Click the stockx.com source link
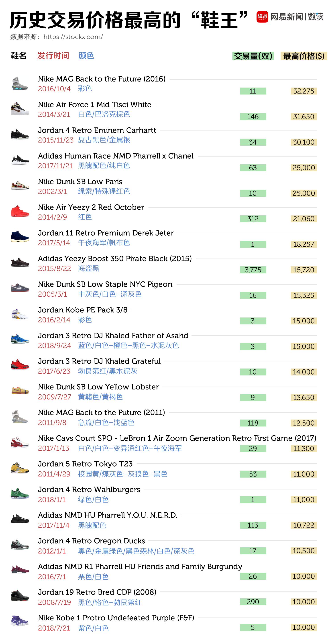 (x=73, y=37)
